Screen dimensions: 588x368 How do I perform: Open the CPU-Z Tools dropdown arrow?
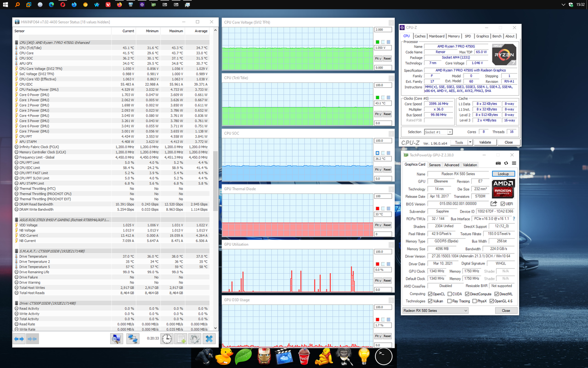pos(470,143)
